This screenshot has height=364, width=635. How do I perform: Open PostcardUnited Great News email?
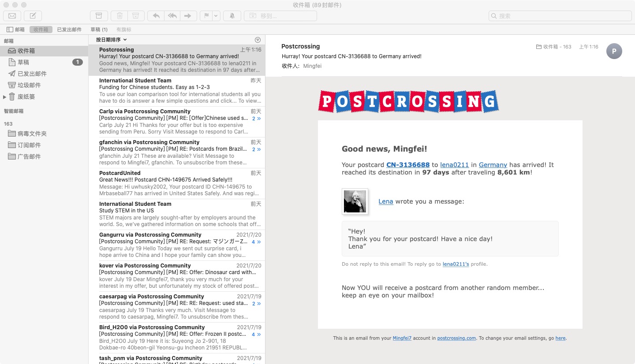(x=177, y=183)
